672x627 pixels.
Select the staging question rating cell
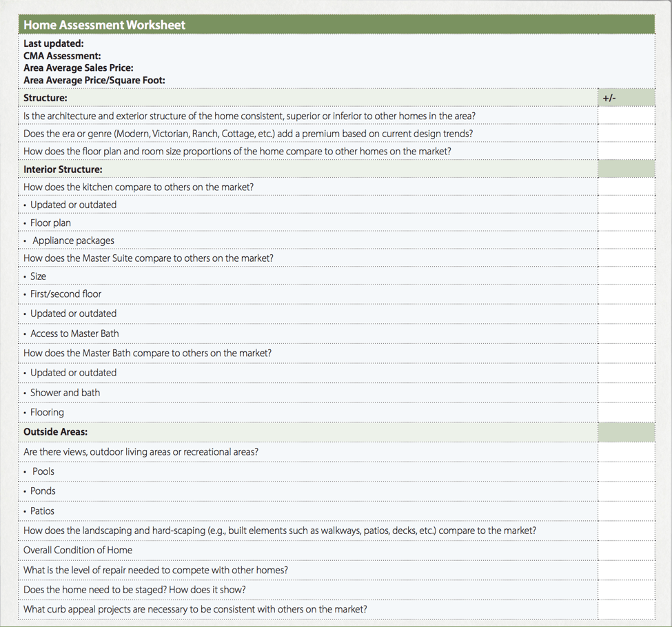click(x=624, y=589)
